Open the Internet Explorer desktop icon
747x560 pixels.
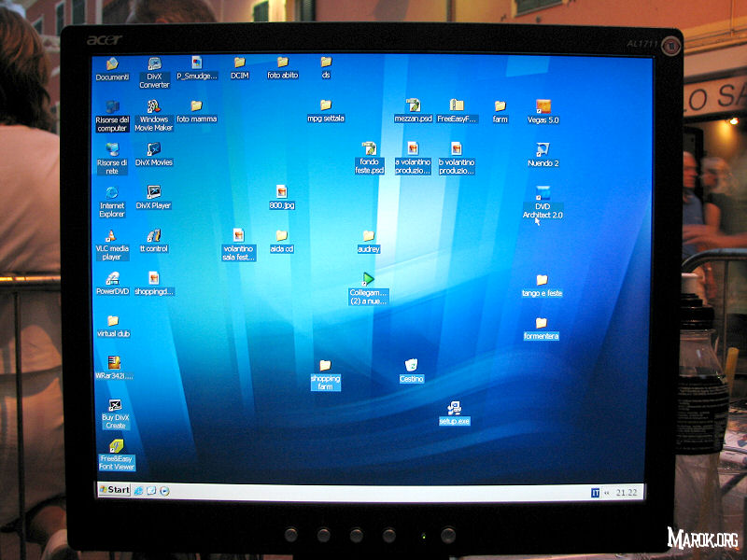[x=112, y=202]
